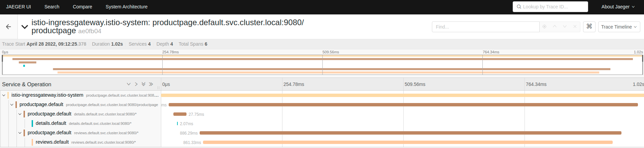Click the productpage.default long brown span bar

[x=403, y=105]
